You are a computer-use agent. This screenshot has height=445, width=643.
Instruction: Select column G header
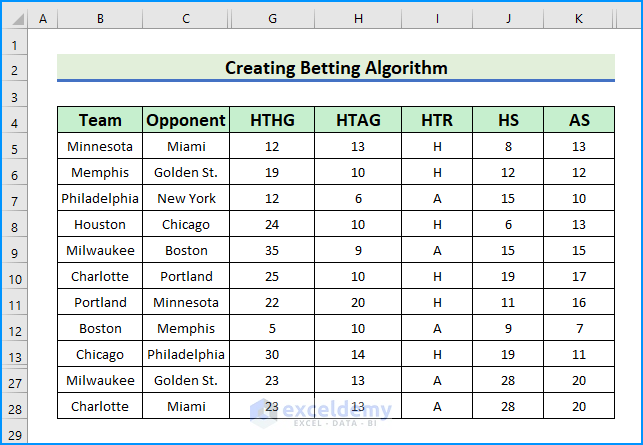(x=272, y=20)
